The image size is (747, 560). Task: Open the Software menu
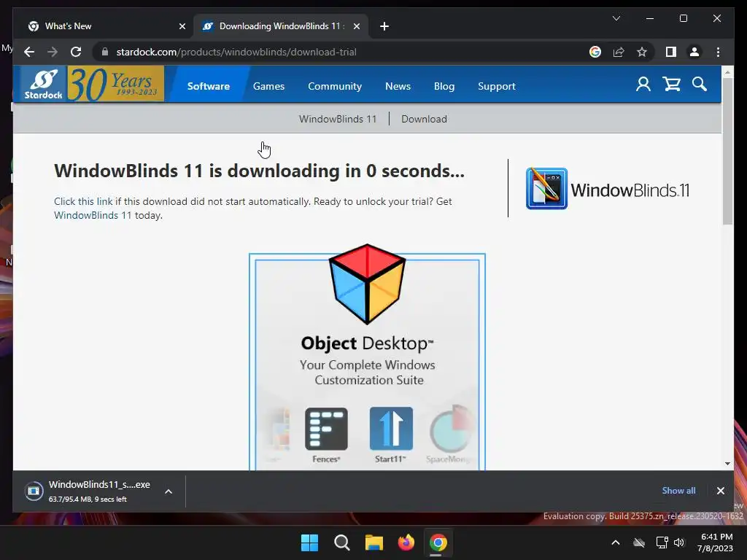tap(208, 86)
